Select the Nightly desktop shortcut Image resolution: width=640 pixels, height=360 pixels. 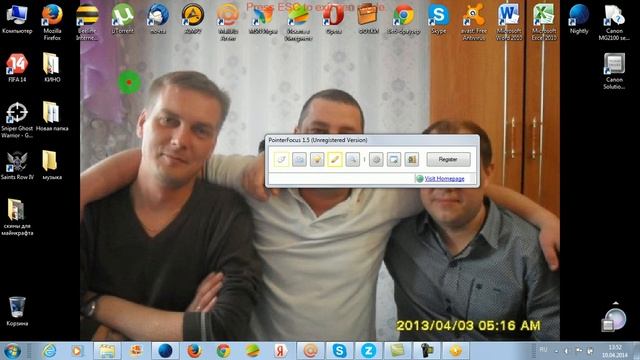(579, 19)
